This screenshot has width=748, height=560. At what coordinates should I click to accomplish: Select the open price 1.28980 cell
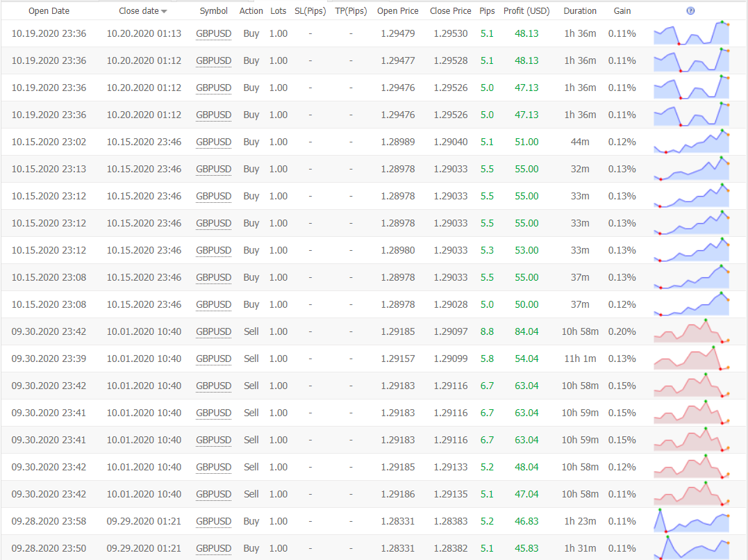[398, 250]
